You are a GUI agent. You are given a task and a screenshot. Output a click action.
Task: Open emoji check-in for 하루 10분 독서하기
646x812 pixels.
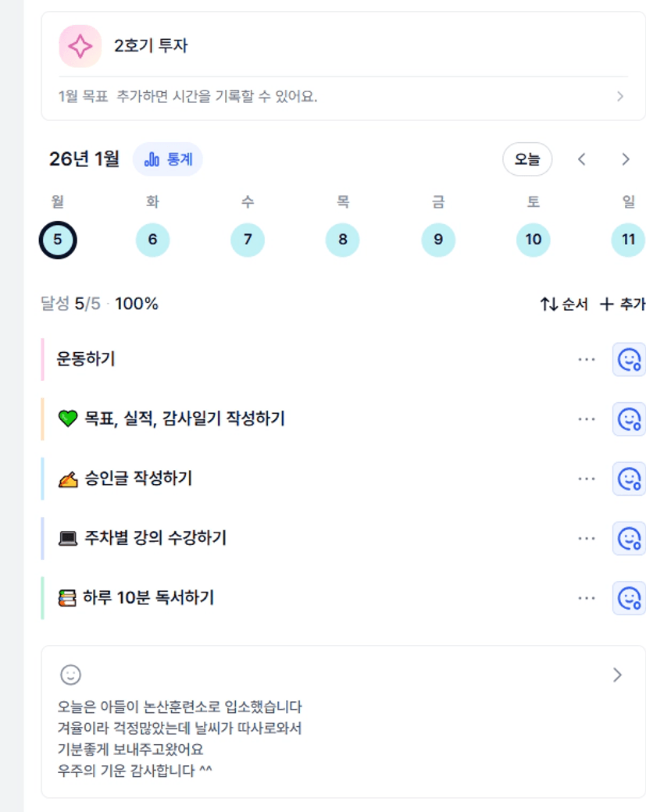tap(629, 598)
